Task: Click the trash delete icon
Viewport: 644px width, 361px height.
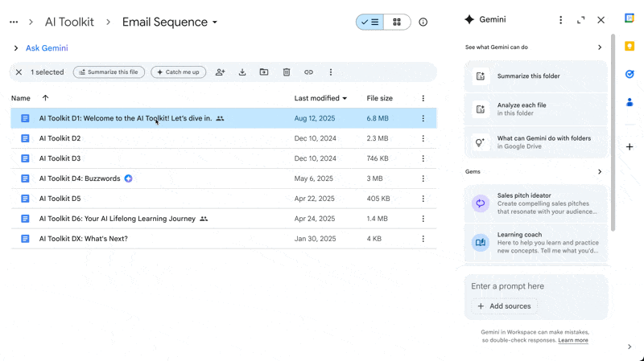Action: pos(287,72)
